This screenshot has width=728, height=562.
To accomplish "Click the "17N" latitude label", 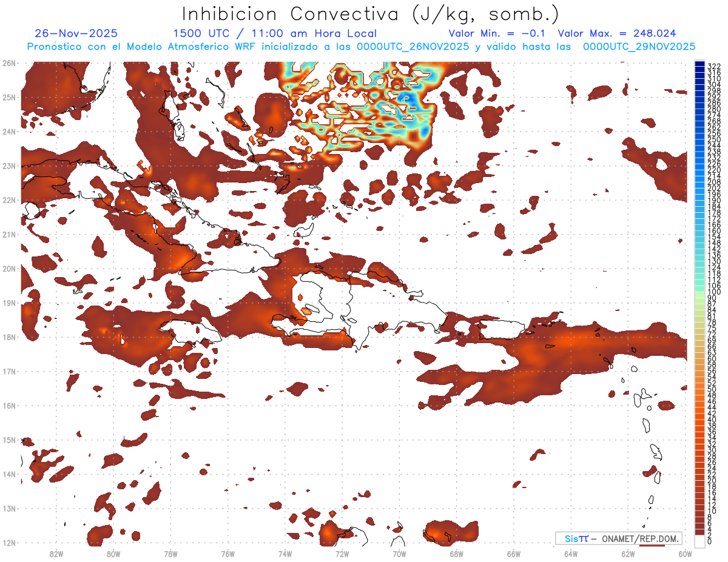I will coord(9,371).
